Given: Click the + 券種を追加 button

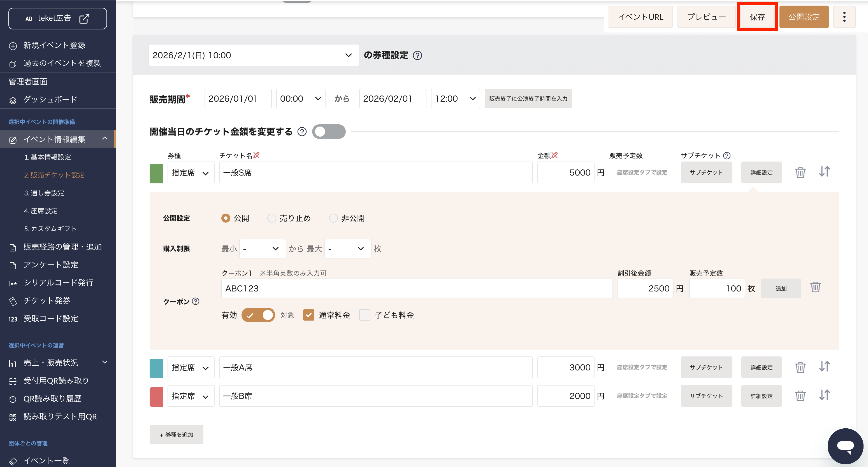Looking at the screenshot, I should click(176, 435).
